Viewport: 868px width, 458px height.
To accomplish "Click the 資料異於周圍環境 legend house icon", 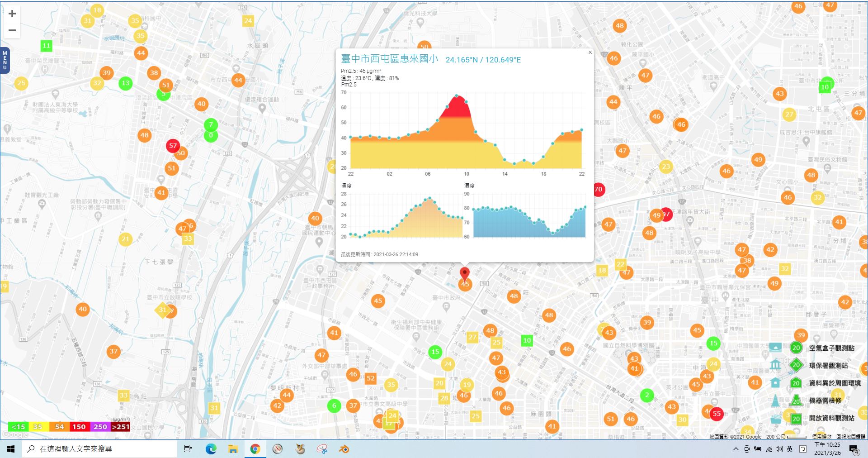I will click(x=796, y=383).
